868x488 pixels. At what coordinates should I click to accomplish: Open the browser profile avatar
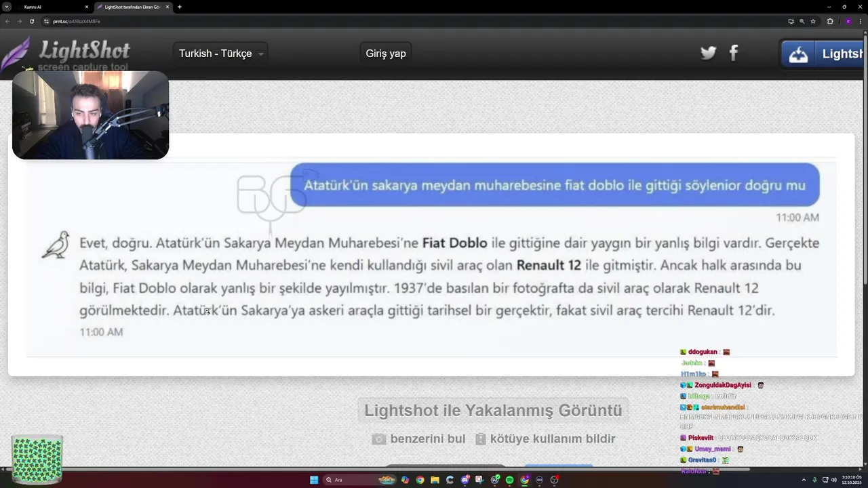coord(848,21)
